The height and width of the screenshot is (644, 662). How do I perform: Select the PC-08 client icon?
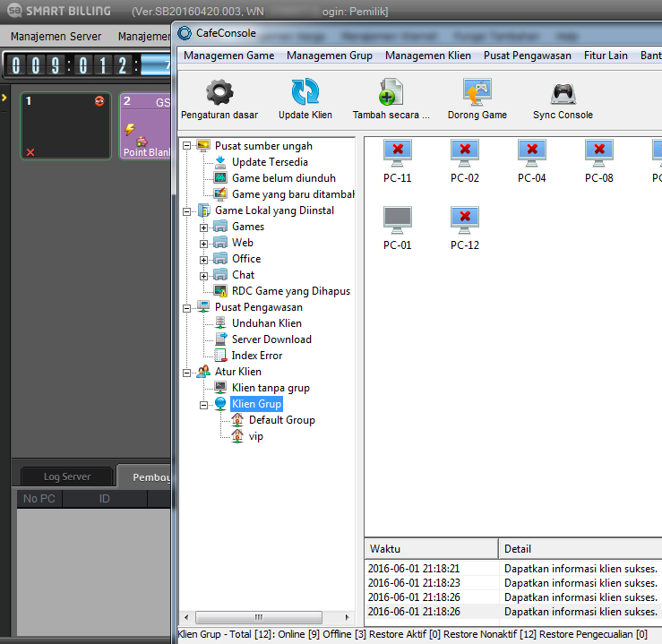[x=598, y=153]
